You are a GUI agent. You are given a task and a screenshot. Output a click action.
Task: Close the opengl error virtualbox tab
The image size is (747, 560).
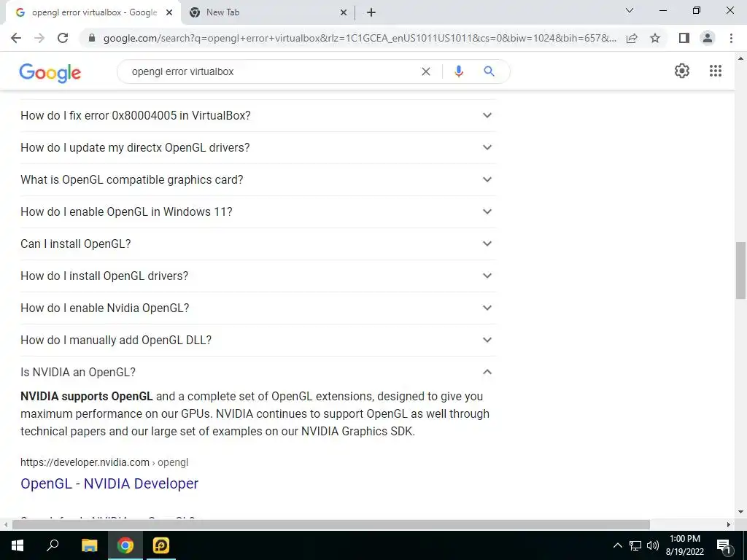[x=169, y=12]
